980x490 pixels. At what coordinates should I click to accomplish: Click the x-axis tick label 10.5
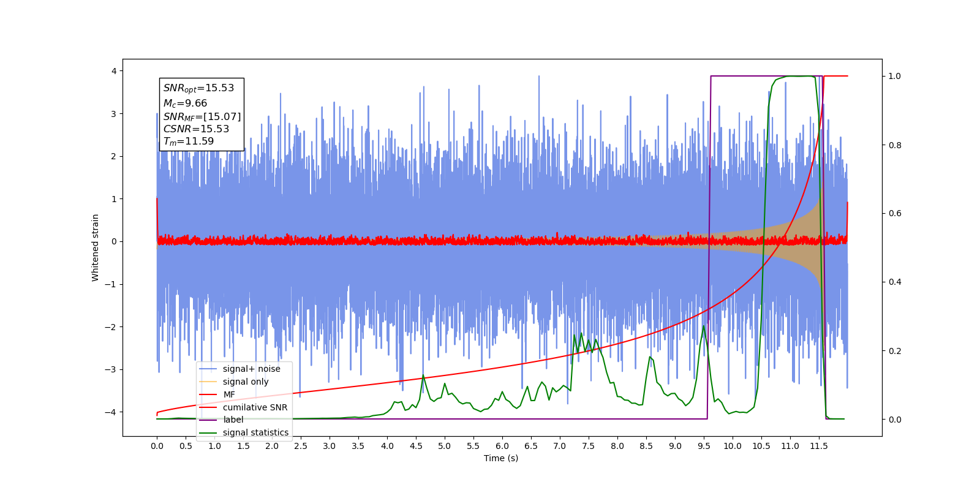click(761, 446)
